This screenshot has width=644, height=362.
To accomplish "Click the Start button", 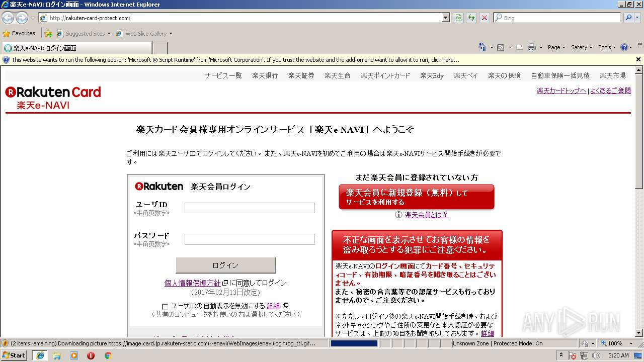I will coord(14,355).
